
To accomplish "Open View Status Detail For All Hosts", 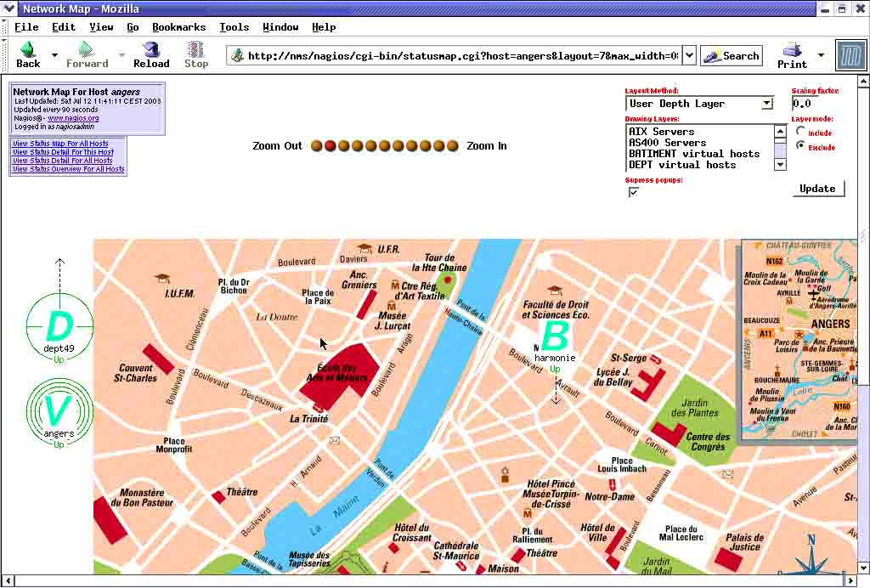I will [63, 161].
